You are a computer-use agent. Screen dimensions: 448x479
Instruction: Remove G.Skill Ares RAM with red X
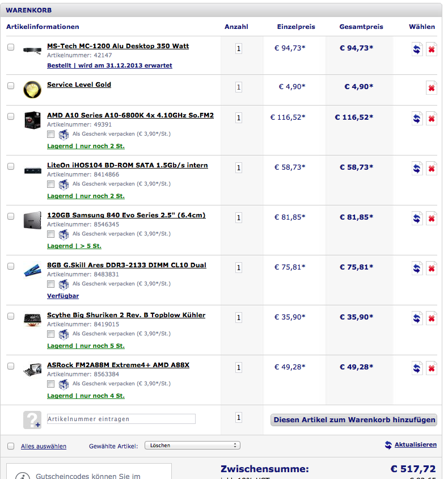[432, 268]
